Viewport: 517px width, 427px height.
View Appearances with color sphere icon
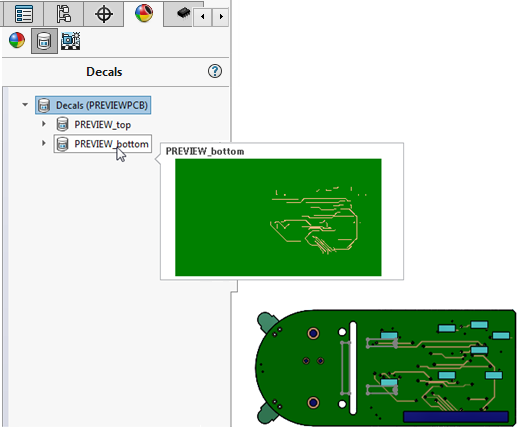pyautogui.click(x=17, y=41)
